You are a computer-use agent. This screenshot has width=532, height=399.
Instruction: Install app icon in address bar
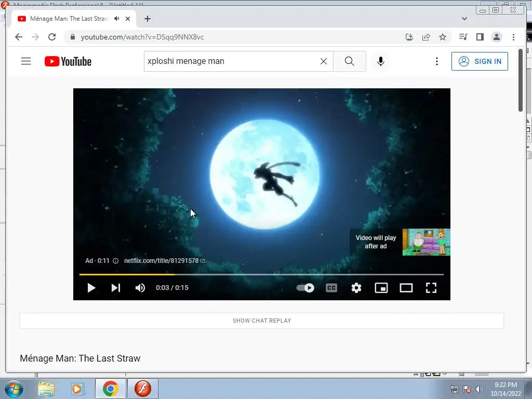[x=409, y=37]
